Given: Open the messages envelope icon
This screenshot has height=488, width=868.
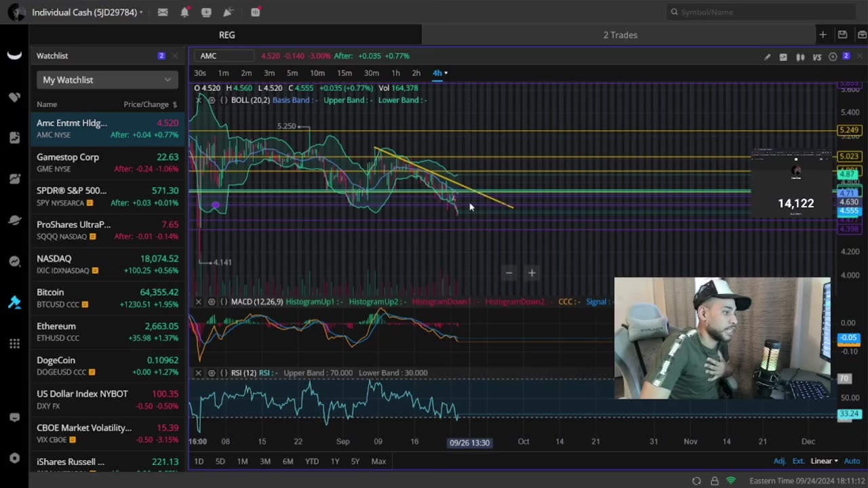Looking at the screenshot, I should (x=163, y=12).
